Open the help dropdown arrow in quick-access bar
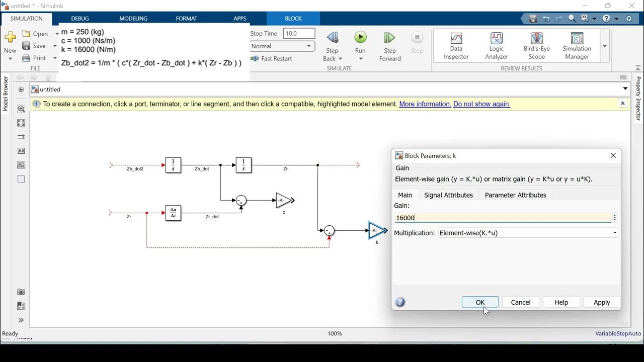The image size is (644, 362). tap(616, 19)
